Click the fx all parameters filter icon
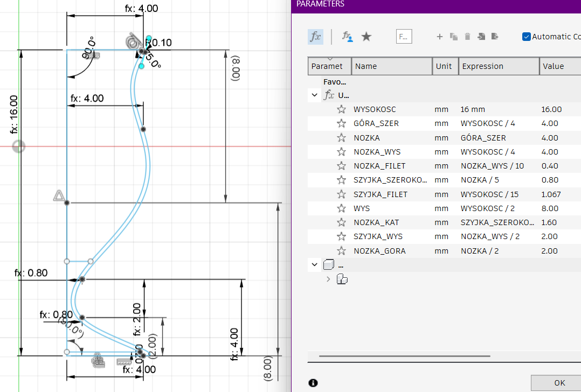 coord(315,37)
